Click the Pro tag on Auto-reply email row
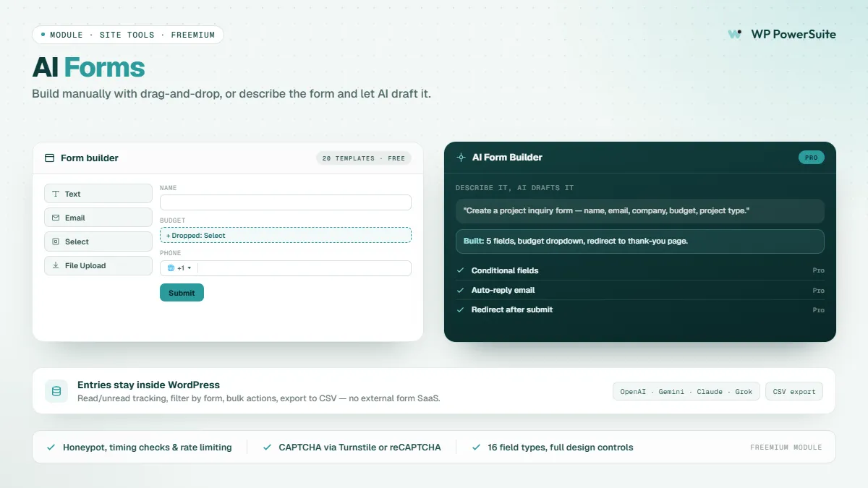The width and height of the screenshot is (868, 488). (x=818, y=290)
